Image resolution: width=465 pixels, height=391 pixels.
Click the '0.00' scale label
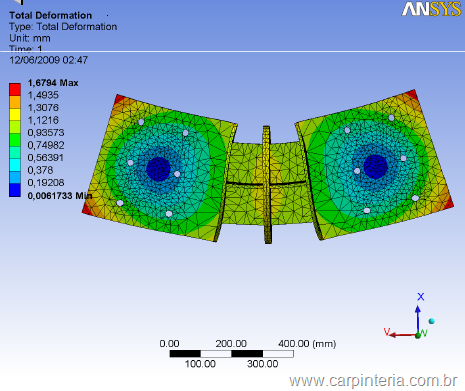169,343
